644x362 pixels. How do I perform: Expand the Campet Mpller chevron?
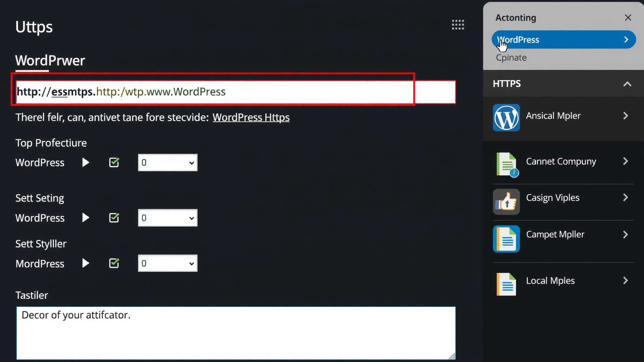625,234
